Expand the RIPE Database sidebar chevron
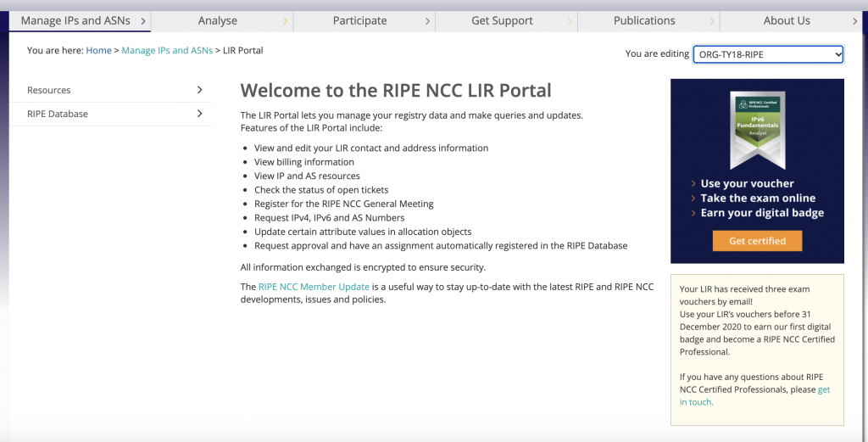The image size is (868, 442). click(200, 114)
